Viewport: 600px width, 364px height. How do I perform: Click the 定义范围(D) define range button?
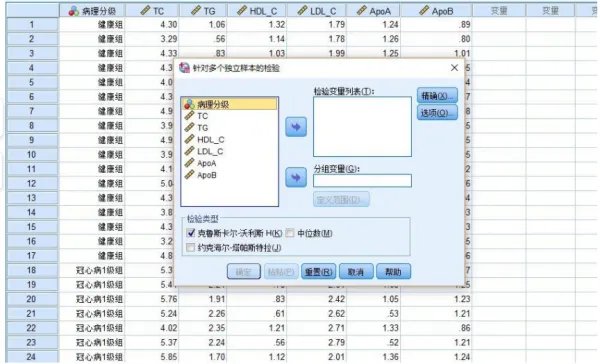(341, 199)
